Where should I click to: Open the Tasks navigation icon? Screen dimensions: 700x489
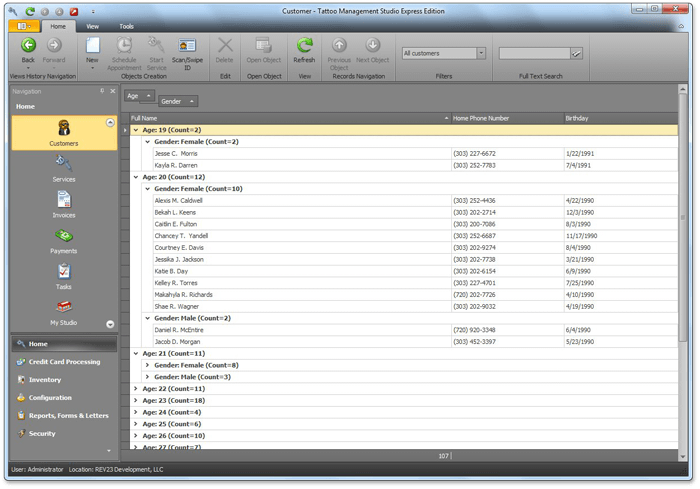click(64, 271)
